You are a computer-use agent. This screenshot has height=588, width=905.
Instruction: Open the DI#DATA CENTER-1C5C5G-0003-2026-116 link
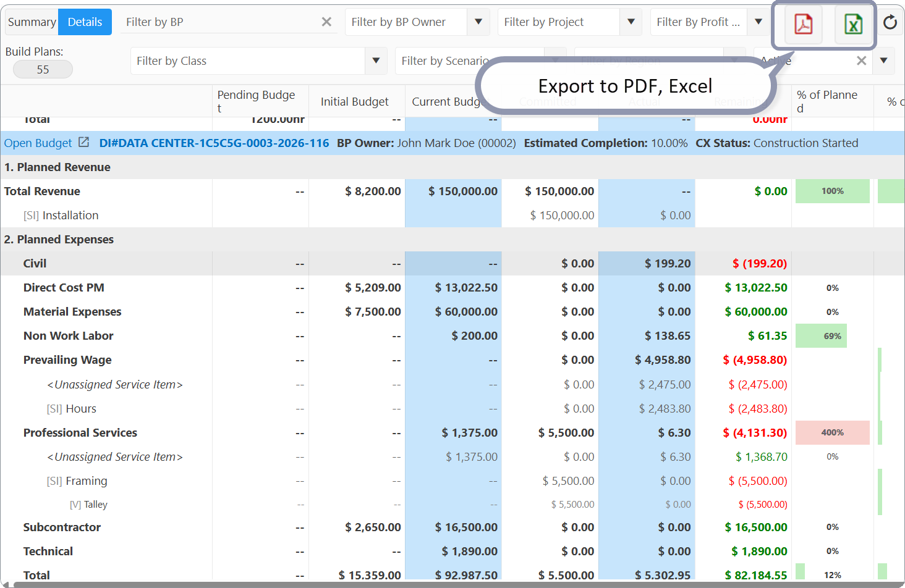coord(215,143)
